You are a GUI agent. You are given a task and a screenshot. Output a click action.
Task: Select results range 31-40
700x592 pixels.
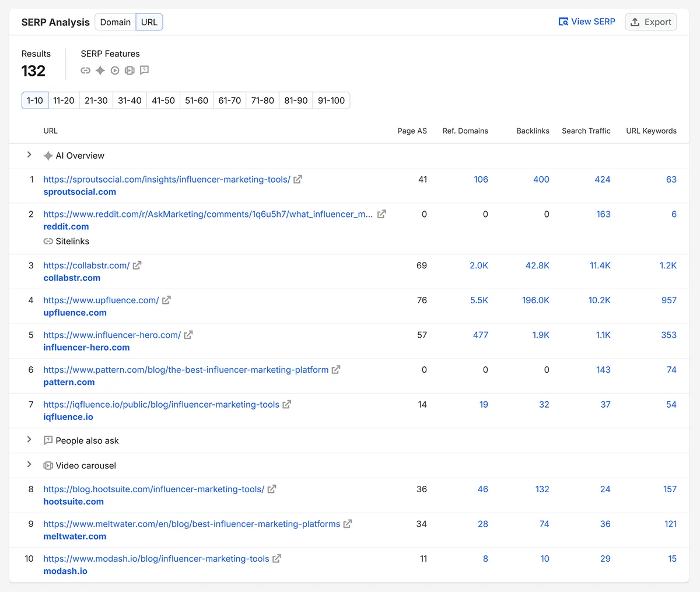click(x=129, y=100)
